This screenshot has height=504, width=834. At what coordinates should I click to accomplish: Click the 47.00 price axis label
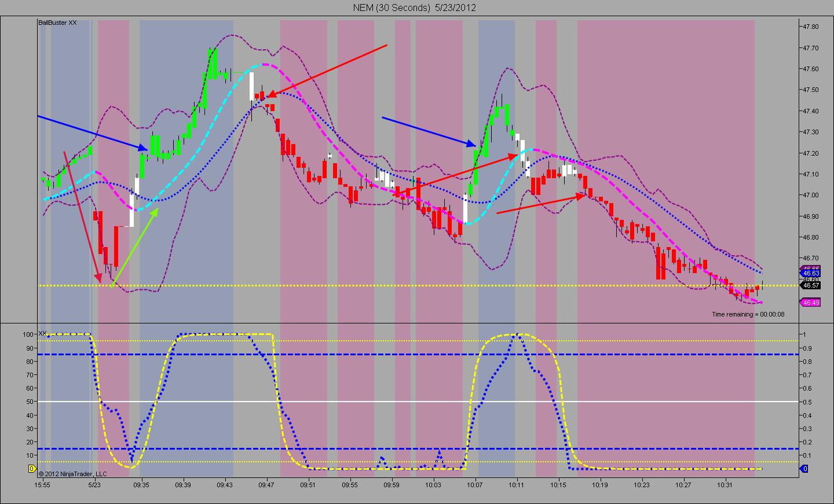(x=810, y=195)
